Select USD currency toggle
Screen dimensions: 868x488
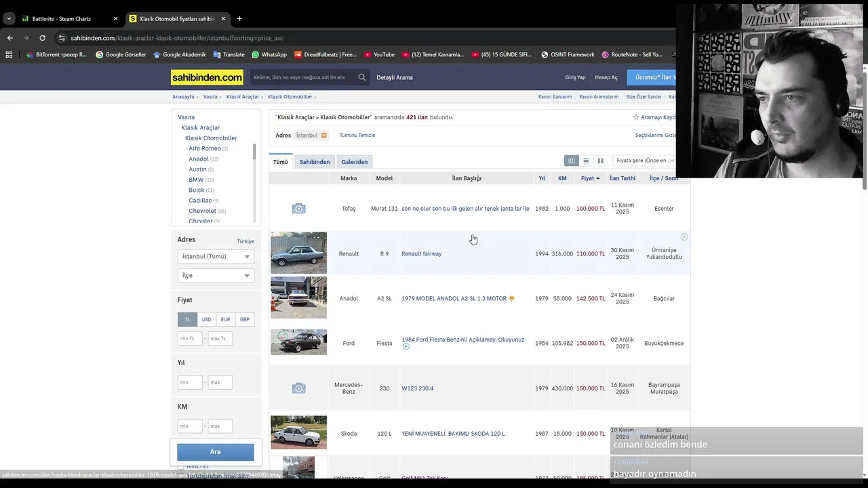coord(206,319)
